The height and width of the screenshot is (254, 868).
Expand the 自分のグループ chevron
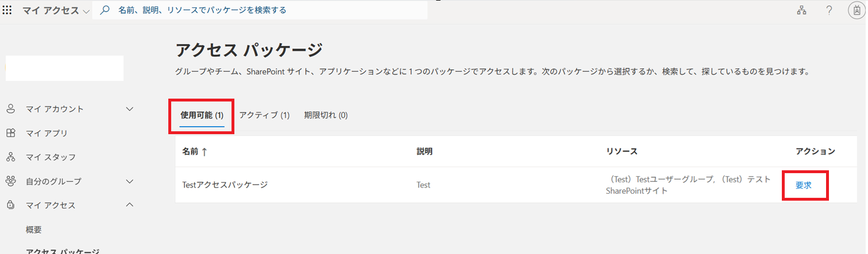click(130, 181)
